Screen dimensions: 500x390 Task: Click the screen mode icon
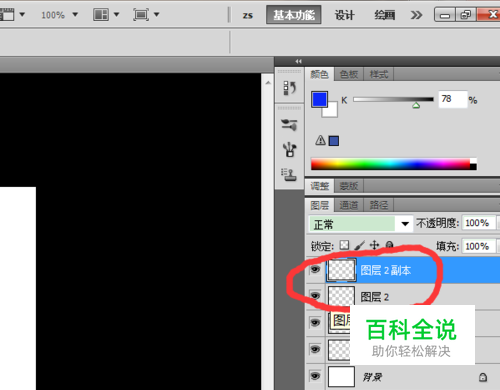tap(141, 15)
